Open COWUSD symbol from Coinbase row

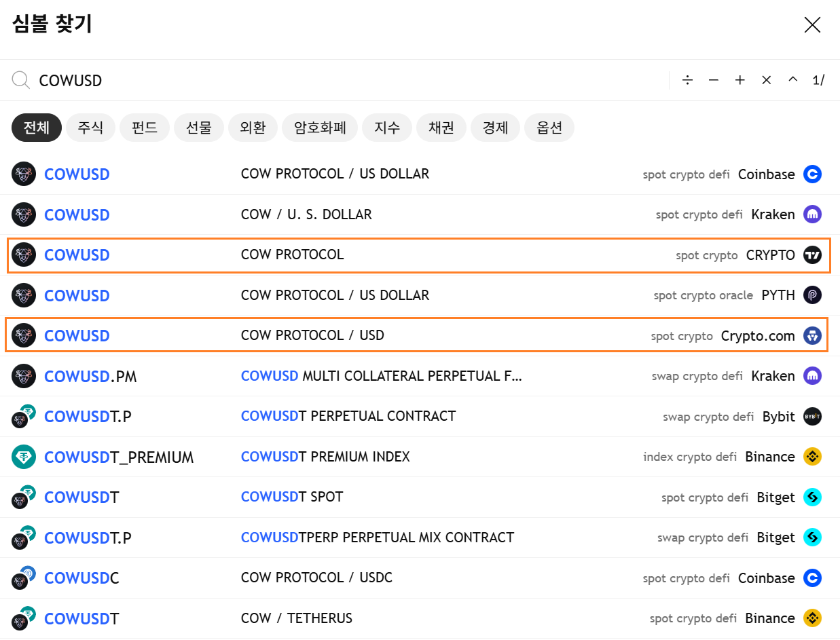point(77,174)
